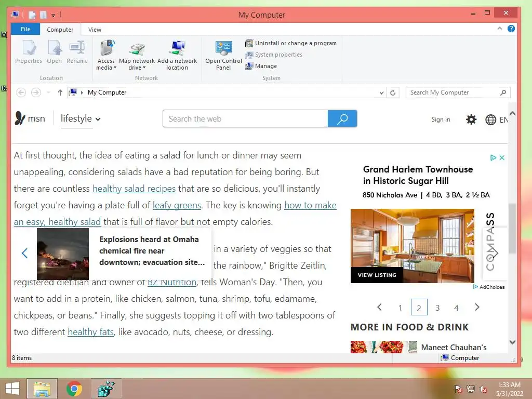The height and width of the screenshot is (399, 532).
Task: Open Quick Access Toolbar customize dropdown
Action: click(x=54, y=15)
